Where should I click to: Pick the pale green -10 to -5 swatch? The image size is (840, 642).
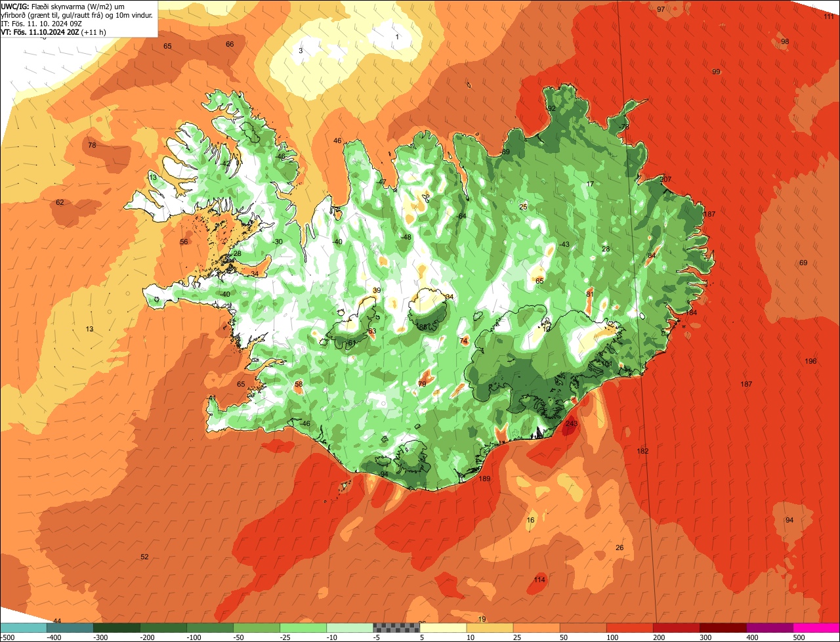click(x=350, y=628)
